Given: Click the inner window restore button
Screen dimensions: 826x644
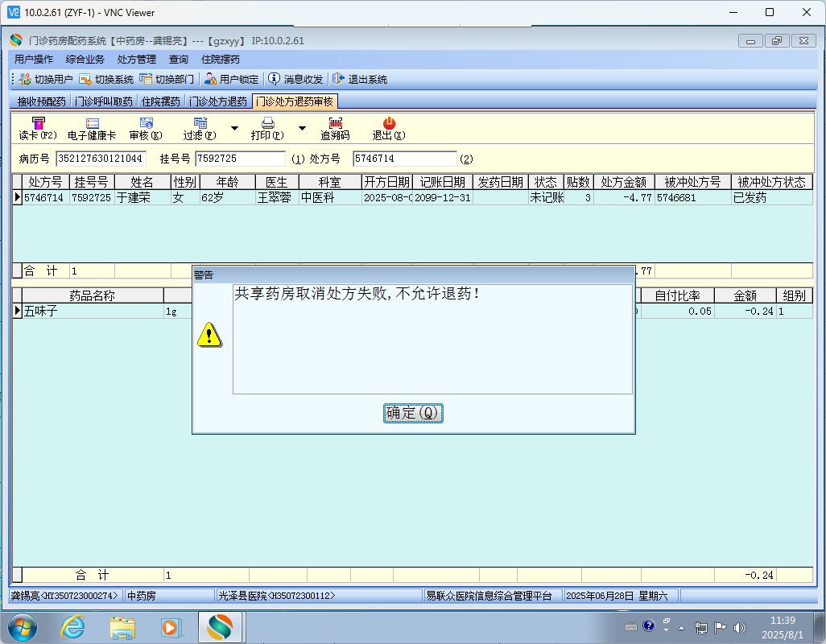Looking at the screenshot, I should tap(777, 40).
